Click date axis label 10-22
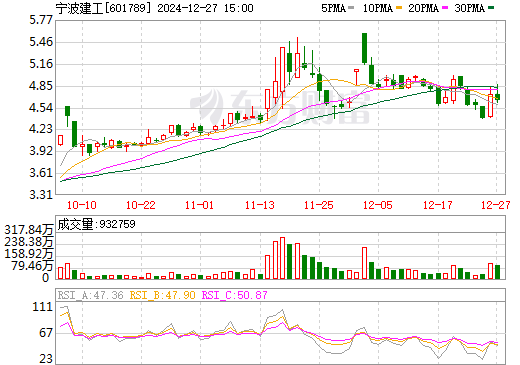This screenshot has width=520, height=365. [x=141, y=205]
